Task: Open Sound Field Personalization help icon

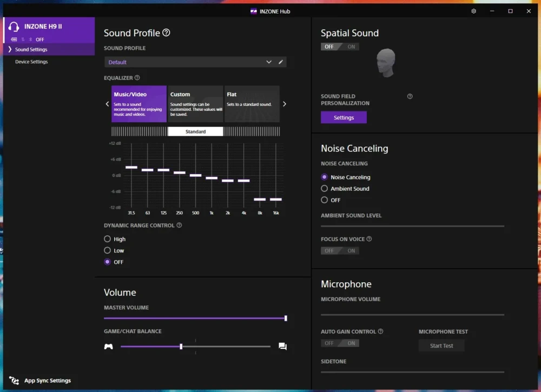Action: tap(410, 96)
